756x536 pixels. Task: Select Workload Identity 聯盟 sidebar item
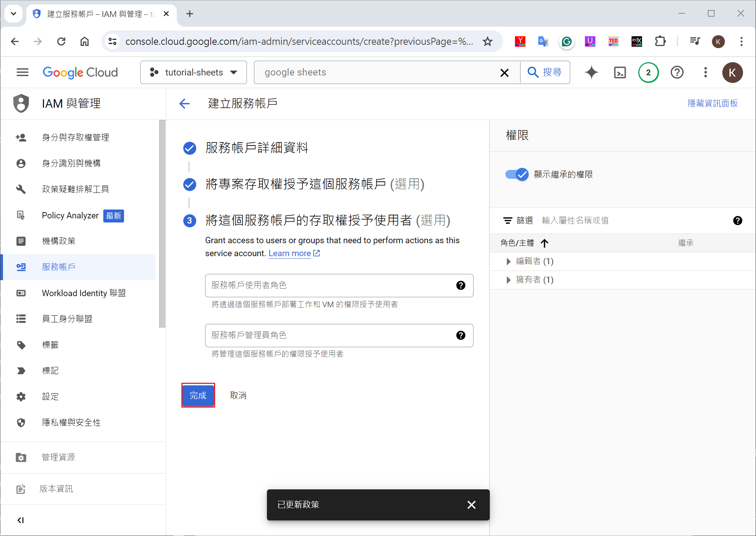point(84,293)
